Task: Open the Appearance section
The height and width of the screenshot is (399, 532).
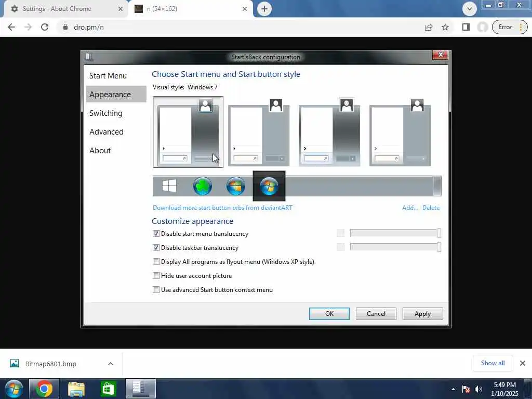Action: (110, 95)
